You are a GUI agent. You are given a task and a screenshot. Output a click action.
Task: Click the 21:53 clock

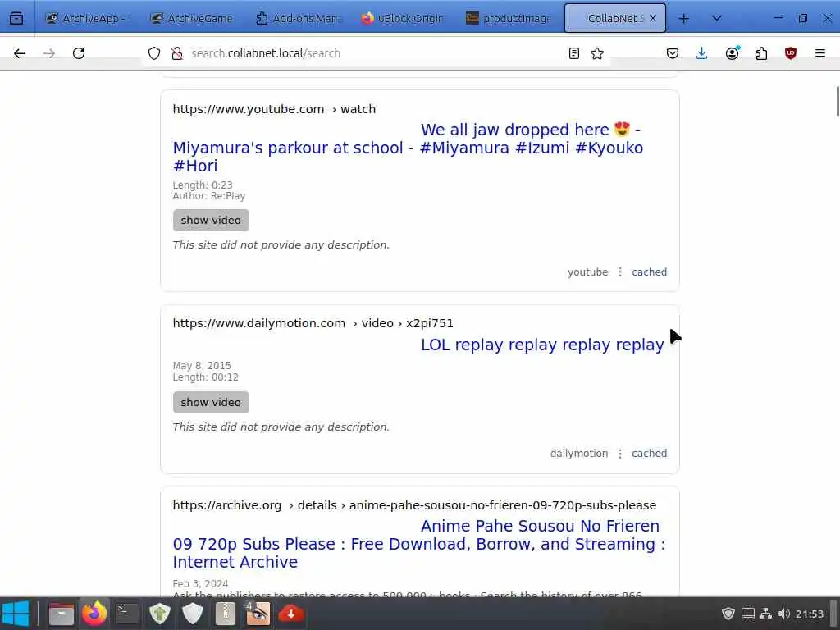click(810, 614)
